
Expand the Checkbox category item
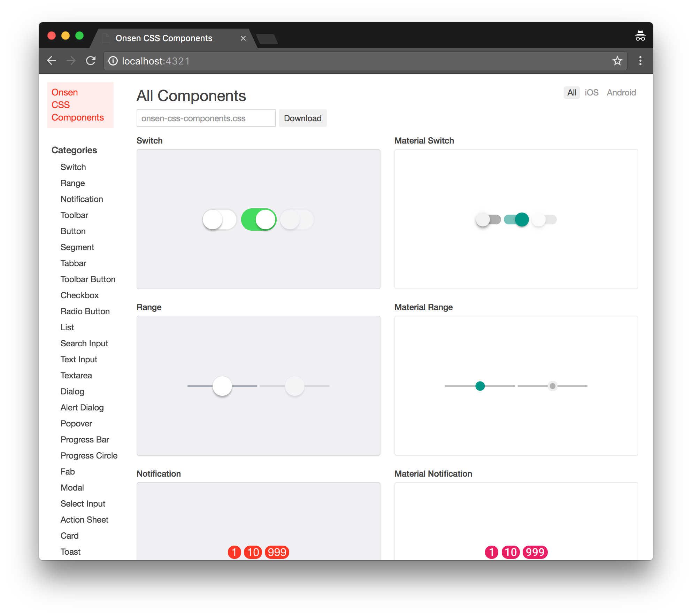tap(79, 295)
